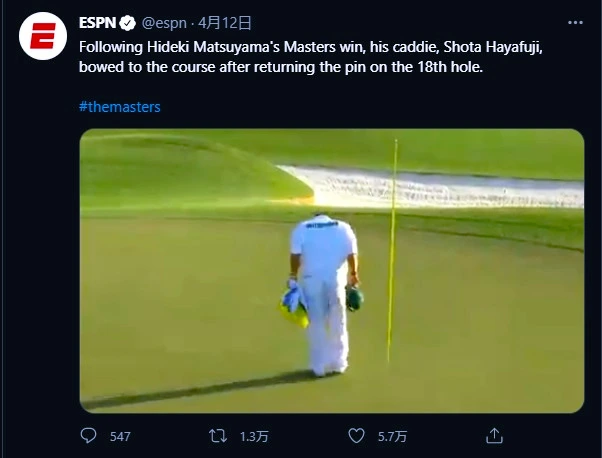Screen dimensions: 602x458
Task: Click the ESPN red logo image
Action: (x=41, y=40)
